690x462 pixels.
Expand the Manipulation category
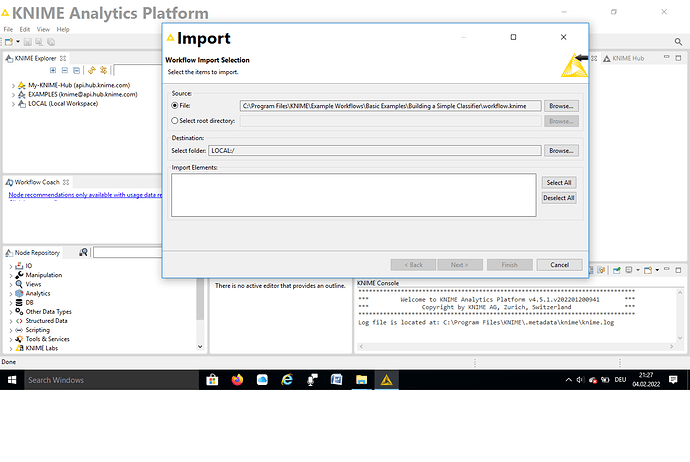click(x=11, y=275)
